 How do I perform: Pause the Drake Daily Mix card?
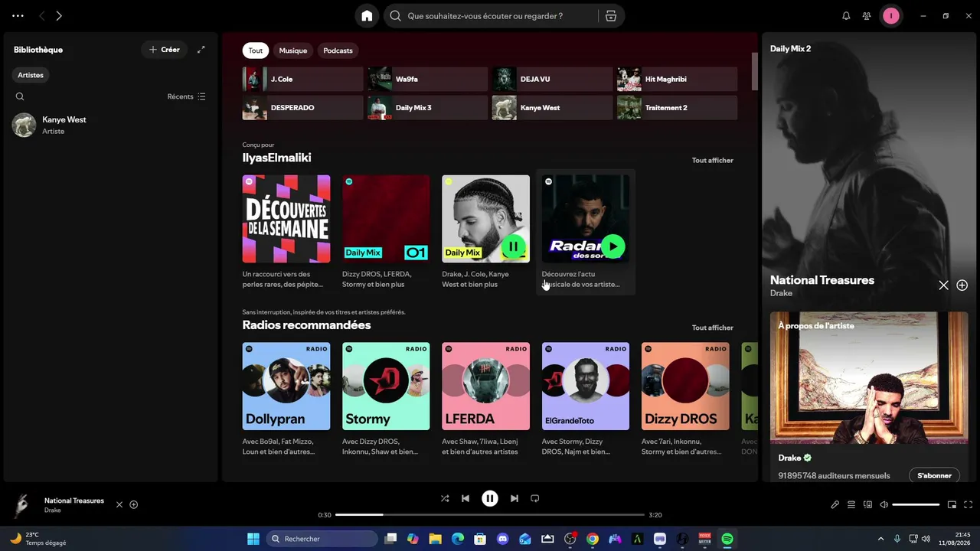[x=514, y=246]
